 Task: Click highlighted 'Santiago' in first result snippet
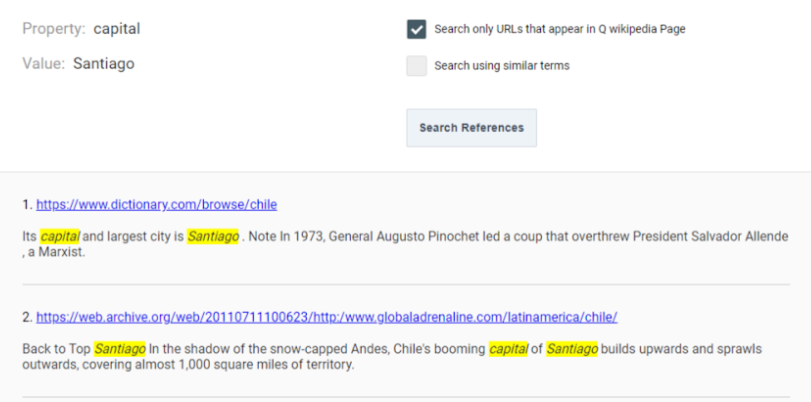[x=213, y=237]
